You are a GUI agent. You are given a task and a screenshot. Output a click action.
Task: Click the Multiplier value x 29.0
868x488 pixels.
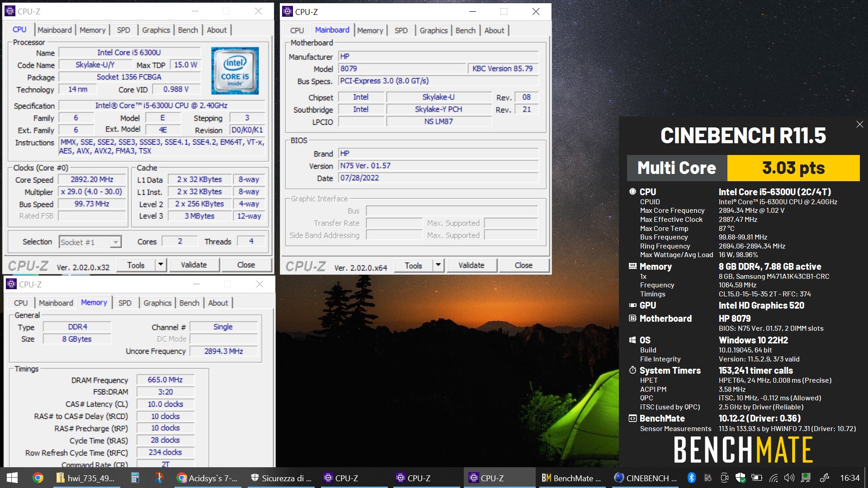(92, 192)
